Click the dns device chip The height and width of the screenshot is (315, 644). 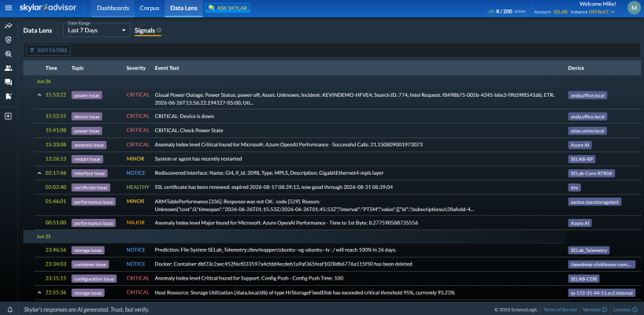coord(574,187)
